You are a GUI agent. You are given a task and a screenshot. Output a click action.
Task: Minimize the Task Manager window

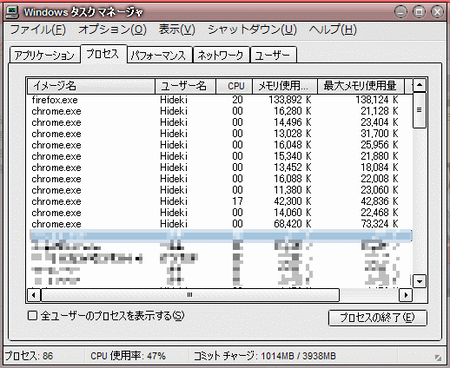click(401, 12)
